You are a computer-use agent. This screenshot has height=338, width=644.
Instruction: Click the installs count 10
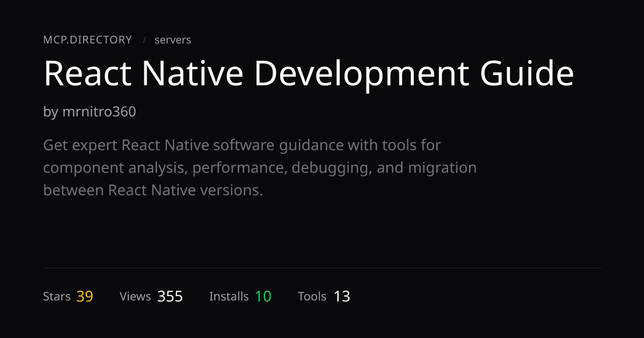[263, 297]
